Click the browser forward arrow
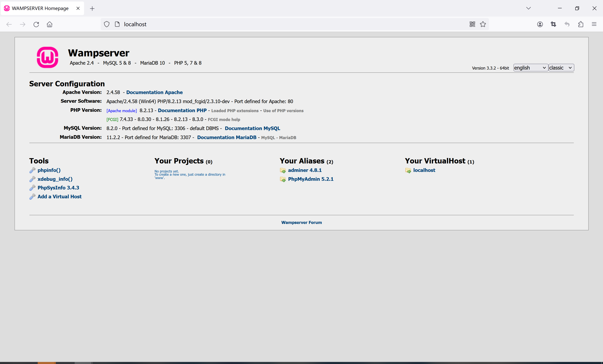603x364 pixels. 22,24
